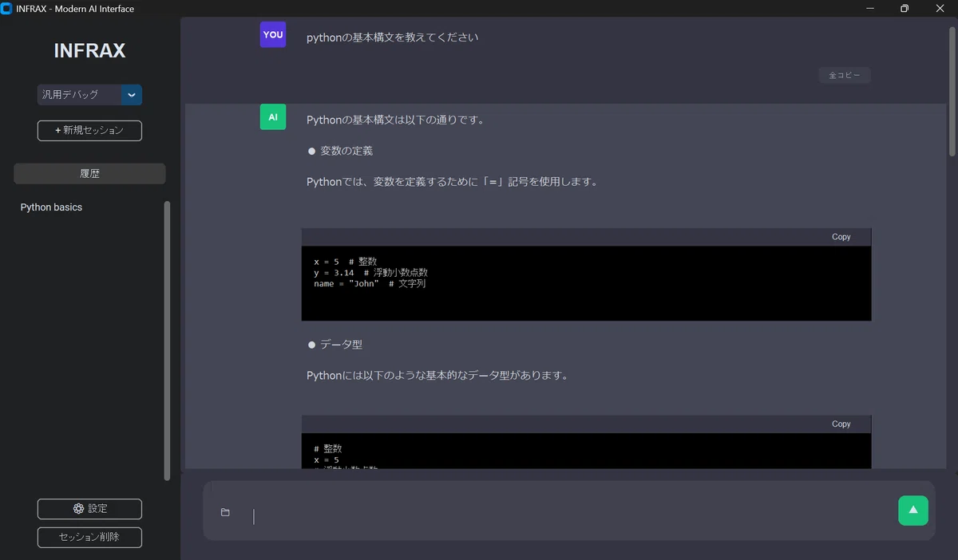Click the sidebar history scrollbar

(x=167, y=341)
